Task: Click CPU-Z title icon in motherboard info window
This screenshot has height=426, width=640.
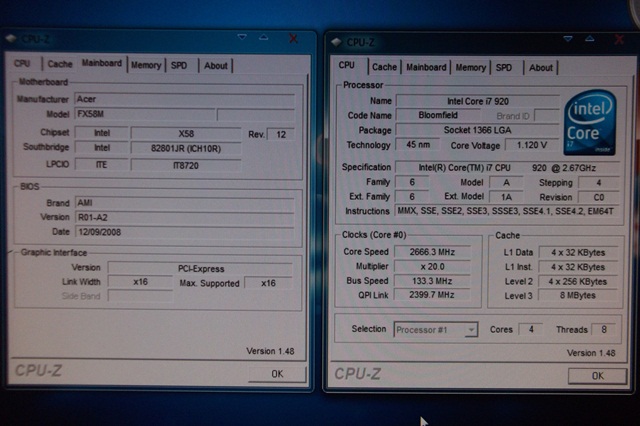Action: (11, 38)
